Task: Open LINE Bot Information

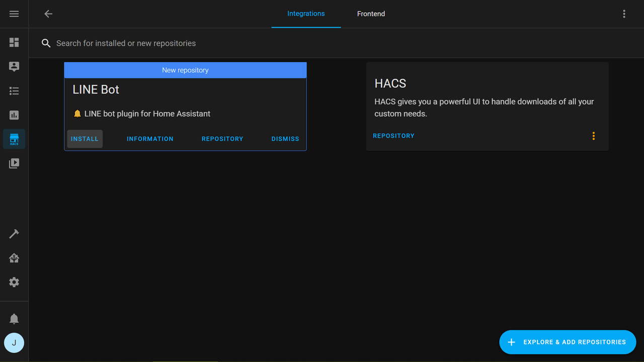Action: (x=150, y=139)
